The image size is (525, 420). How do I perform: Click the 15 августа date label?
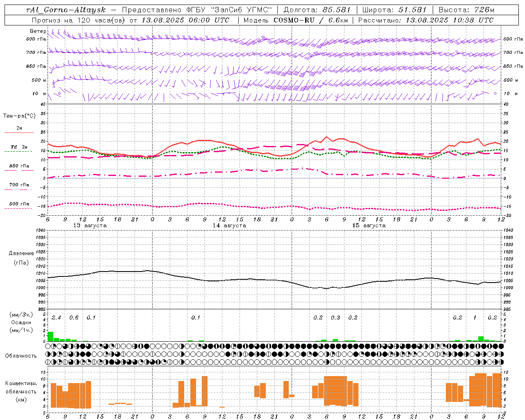tap(369, 226)
